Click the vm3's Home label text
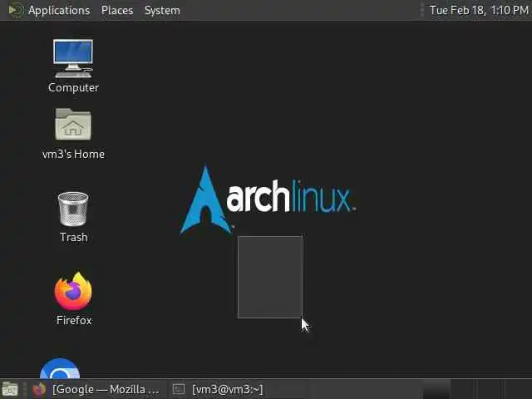Image resolution: width=532 pixels, height=399 pixels. click(74, 155)
